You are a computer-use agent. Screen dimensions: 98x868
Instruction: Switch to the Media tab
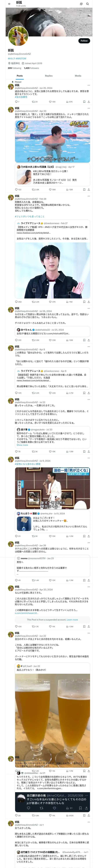[78, 76]
